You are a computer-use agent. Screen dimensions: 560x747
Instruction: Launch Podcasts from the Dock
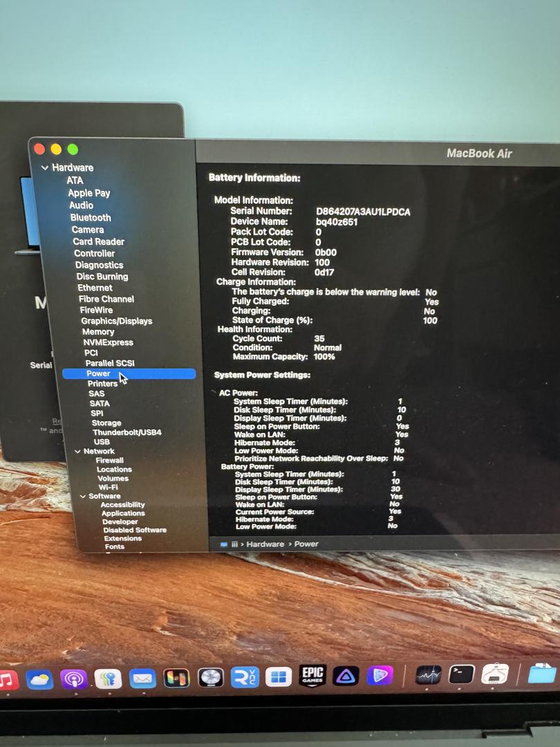(74, 679)
